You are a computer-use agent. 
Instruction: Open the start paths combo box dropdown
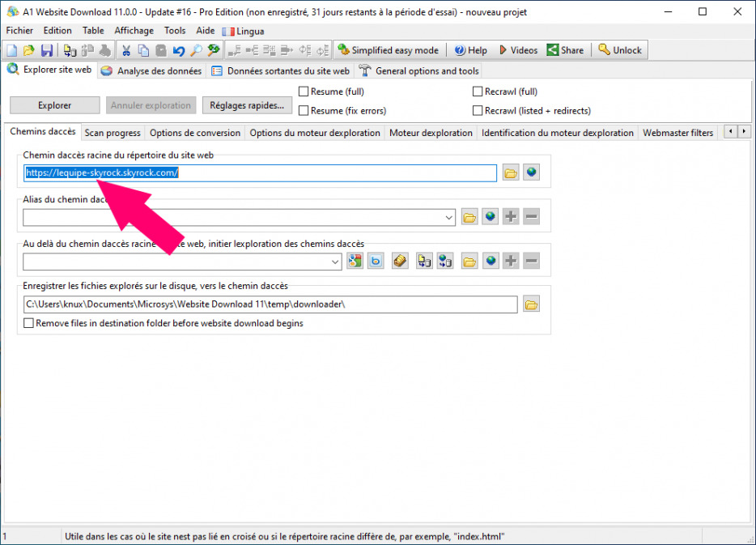335,262
